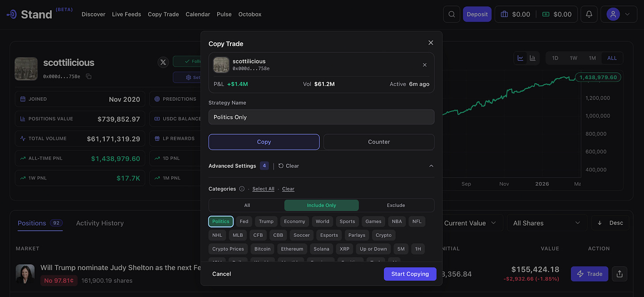Viewport: 644px width, 297px height.
Task: Open the Copy Trade nav item
Action: click(163, 14)
